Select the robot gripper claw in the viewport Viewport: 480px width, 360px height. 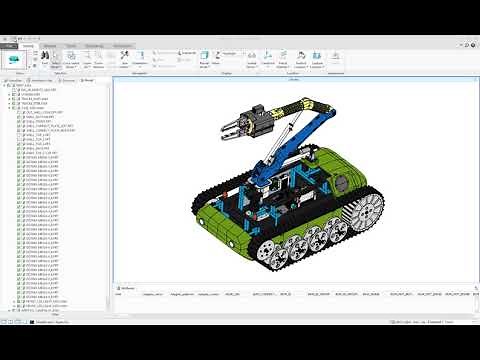tap(236, 129)
